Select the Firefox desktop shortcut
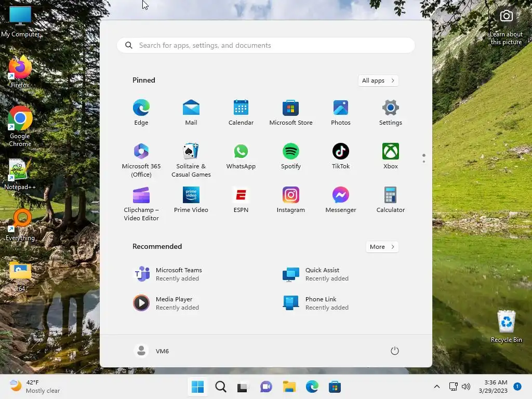The image size is (532, 399). 20,72
